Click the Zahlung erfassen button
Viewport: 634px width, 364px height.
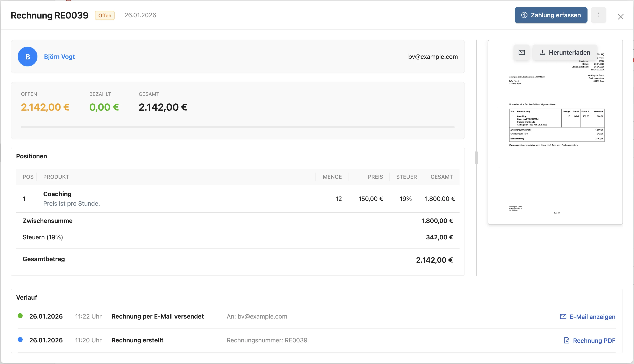[551, 15]
